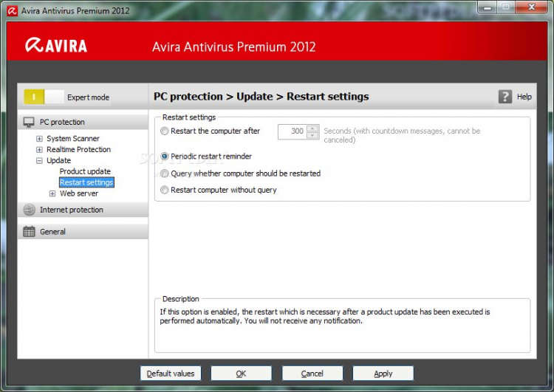Open the Internet protection section
Image resolution: width=554 pixels, height=392 pixels.
tap(83, 210)
